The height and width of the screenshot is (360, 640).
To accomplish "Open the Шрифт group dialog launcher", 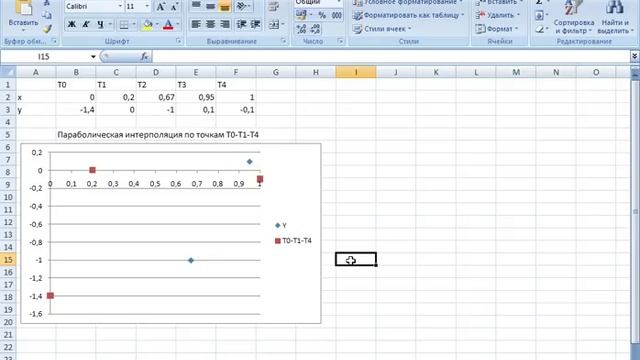I will pyautogui.click(x=178, y=41).
